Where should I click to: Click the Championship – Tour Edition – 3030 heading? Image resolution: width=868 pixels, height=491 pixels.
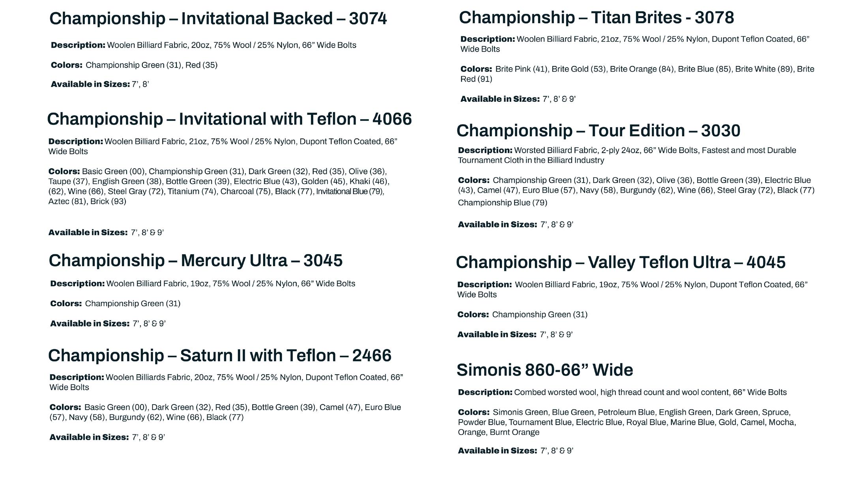coord(598,131)
